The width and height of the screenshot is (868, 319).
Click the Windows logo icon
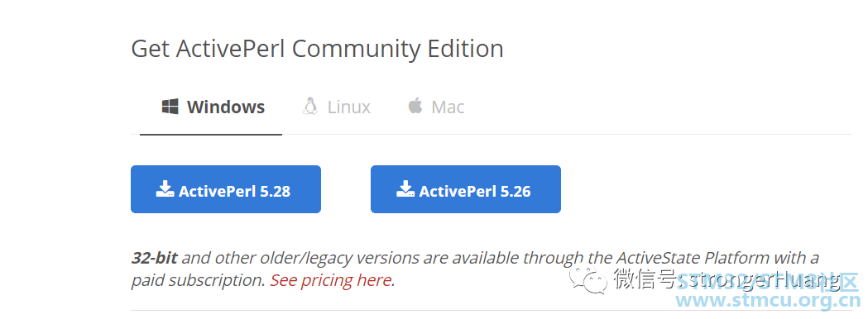[170, 107]
